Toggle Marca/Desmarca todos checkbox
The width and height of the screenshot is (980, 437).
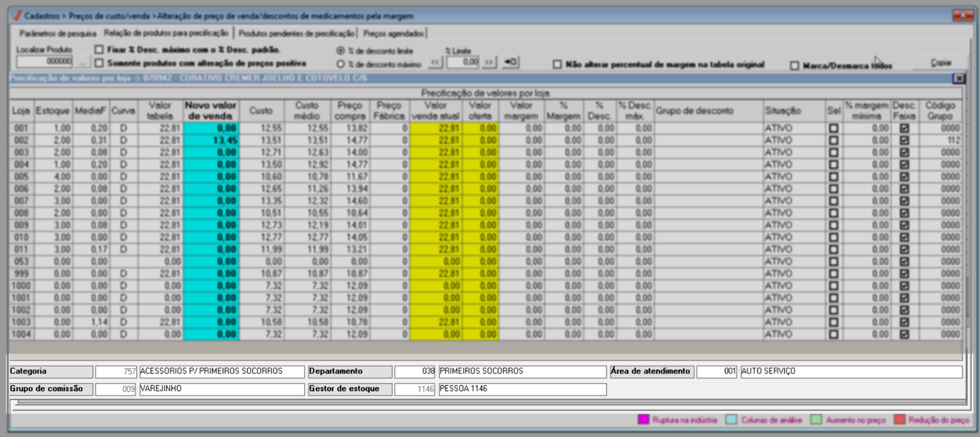795,66
